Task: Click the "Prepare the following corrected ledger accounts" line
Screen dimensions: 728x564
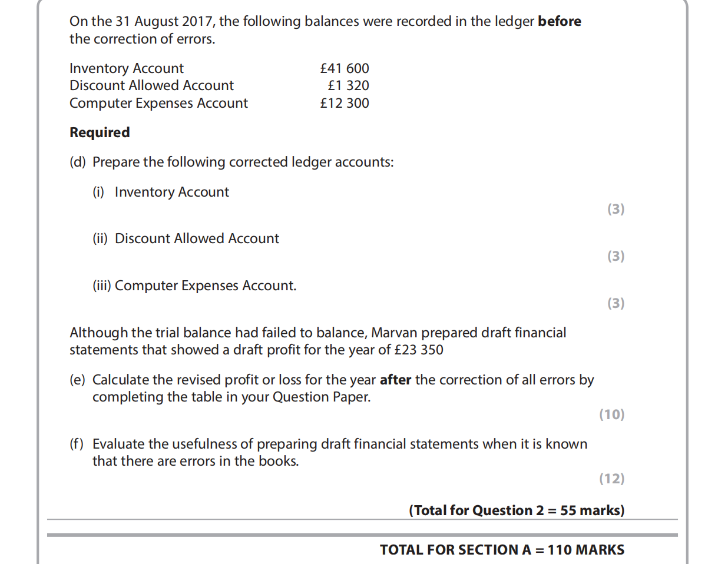Action: [x=243, y=162]
